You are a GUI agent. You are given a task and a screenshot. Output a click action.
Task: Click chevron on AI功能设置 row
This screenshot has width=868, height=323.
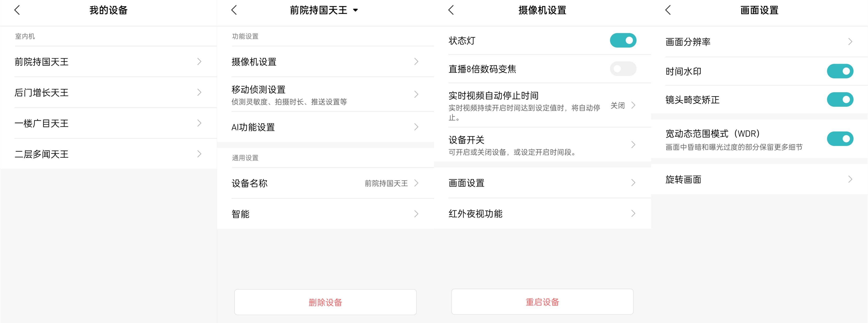(x=416, y=127)
